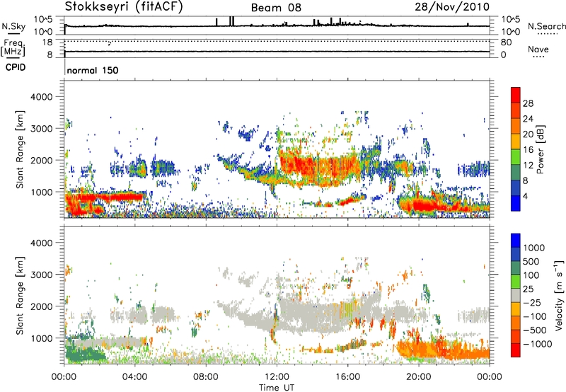This screenshot has width=566, height=392.
Task: Click the '-500' velocity colorbar label
Action: click(535, 330)
